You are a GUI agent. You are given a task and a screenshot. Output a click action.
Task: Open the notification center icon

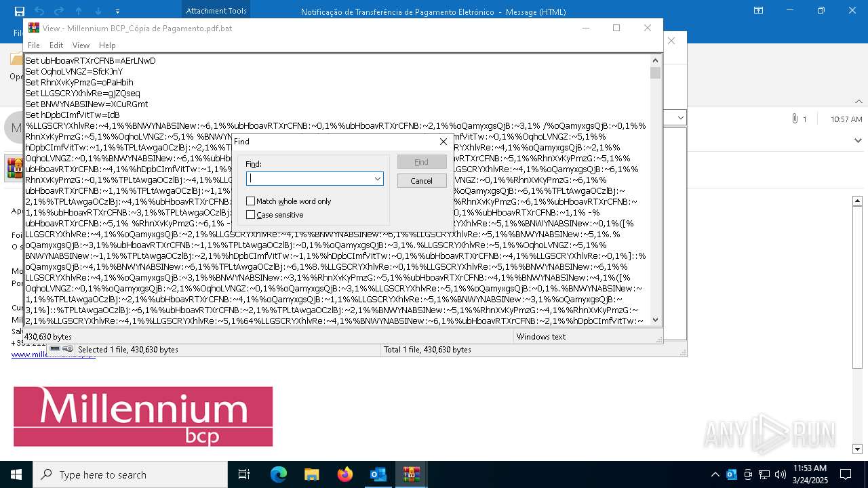846,474
